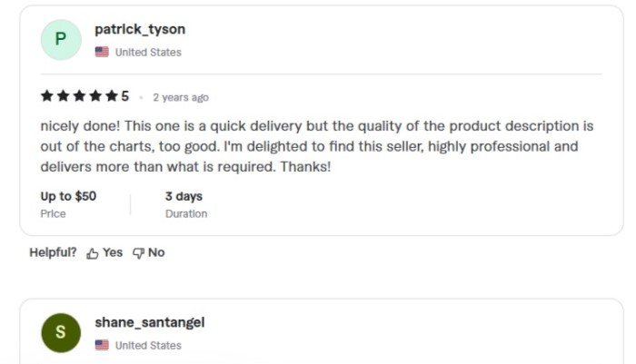Screen dimensions: 636x364
Task: Click the fifth star of the rating
Action: [112, 96]
